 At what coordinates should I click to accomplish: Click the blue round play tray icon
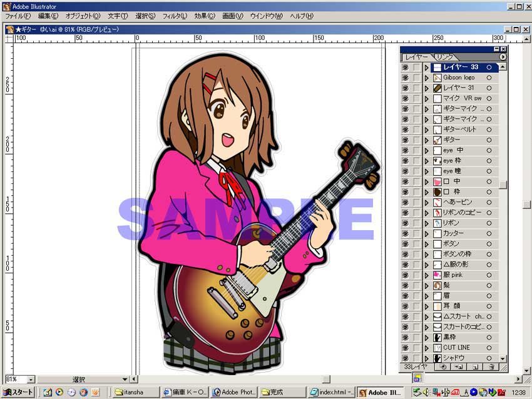pyautogui.click(x=474, y=392)
